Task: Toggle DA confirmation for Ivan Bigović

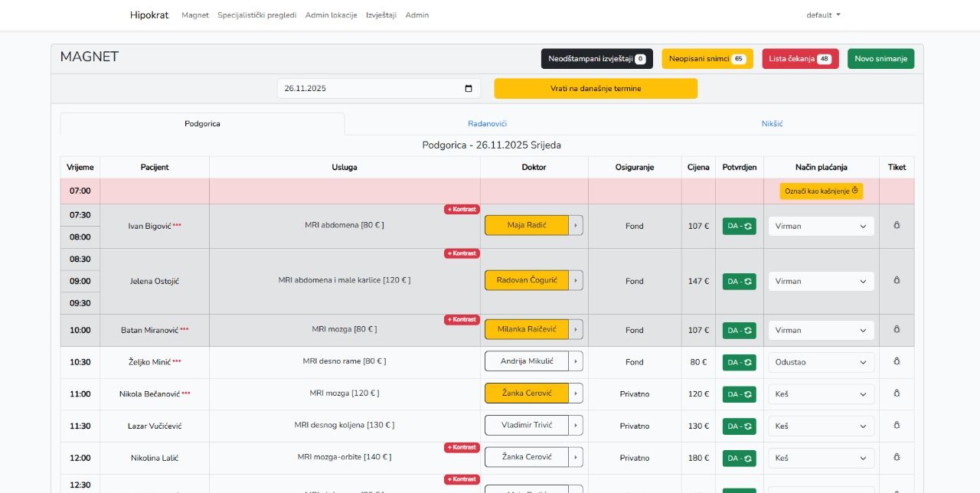Action: coord(739,226)
